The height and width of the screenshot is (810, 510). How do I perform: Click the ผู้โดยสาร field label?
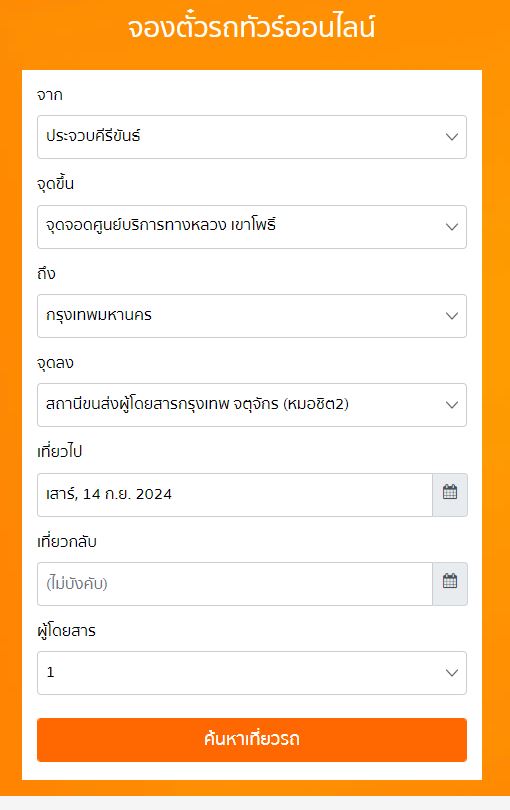67,630
